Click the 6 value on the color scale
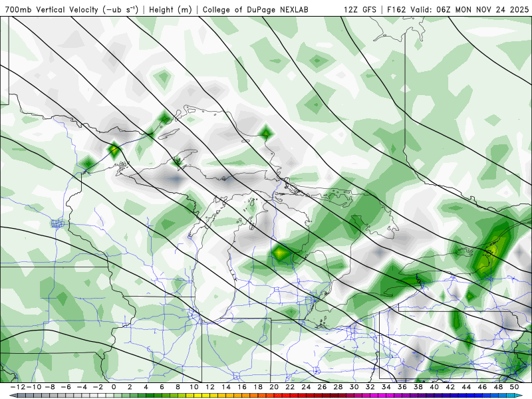This screenshot has width=532, height=399. coord(162,387)
